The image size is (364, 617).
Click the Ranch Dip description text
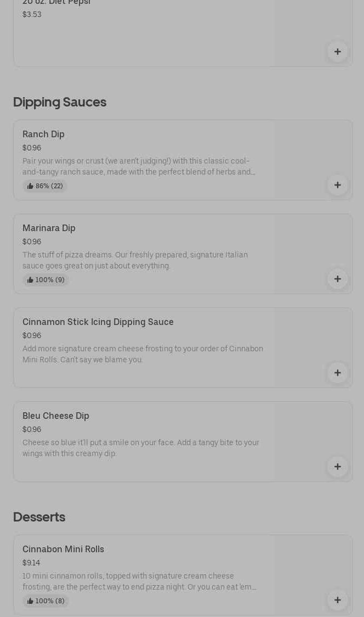click(139, 166)
